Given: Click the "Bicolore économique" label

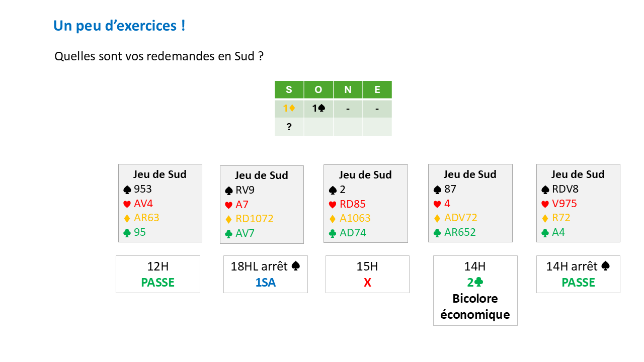Looking at the screenshot, I should coord(475,307).
